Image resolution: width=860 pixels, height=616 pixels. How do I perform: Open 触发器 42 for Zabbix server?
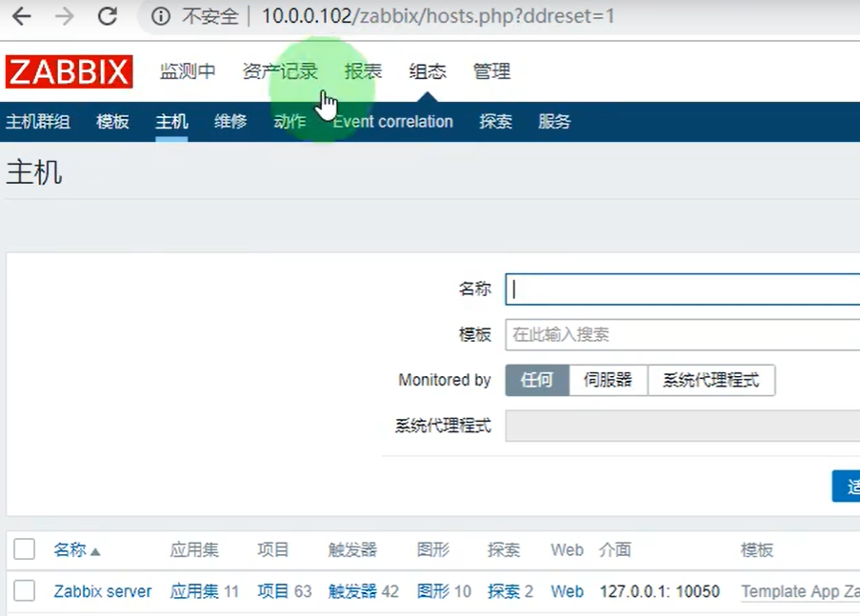[361, 591]
